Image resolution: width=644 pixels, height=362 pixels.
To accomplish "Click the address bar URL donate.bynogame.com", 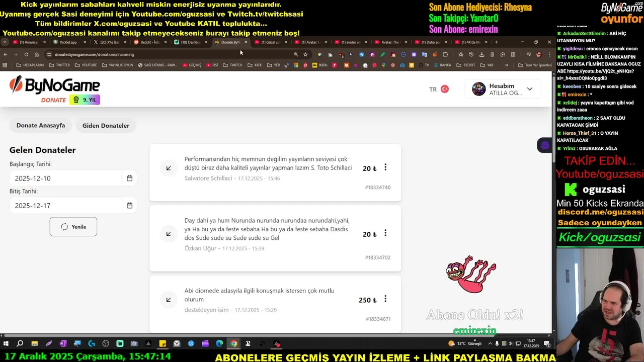I will (95, 54).
